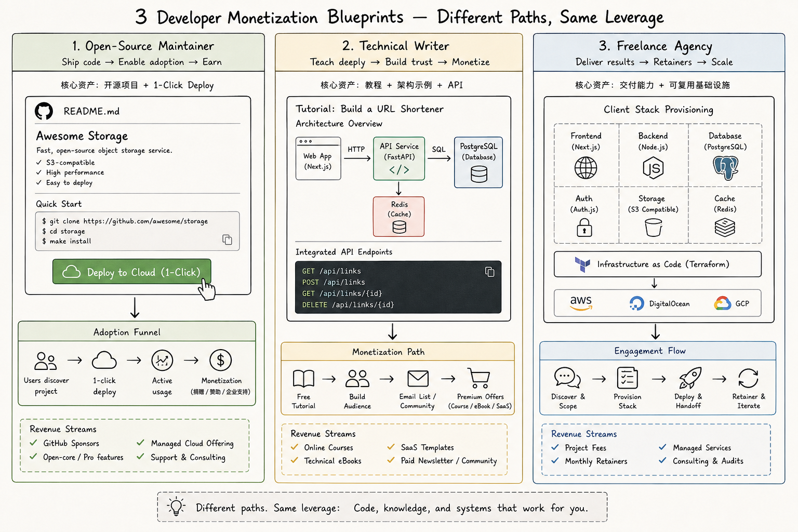Click the Client Stack Provisioning title
Screen dimensions: 798x532
(x=658, y=110)
